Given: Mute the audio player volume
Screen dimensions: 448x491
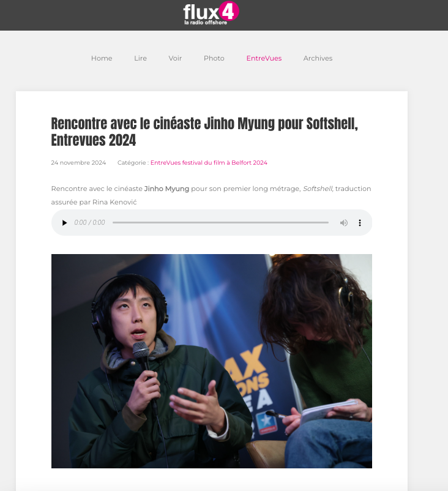Looking at the screenshot, I should click(x=344, y=223).
